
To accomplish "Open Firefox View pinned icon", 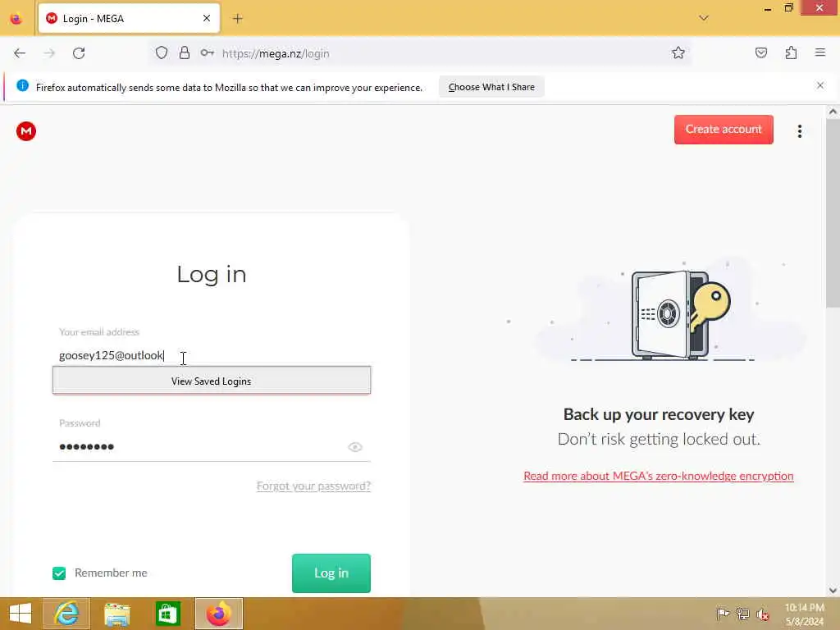I will pyautogui.click(x=16, y=19).
